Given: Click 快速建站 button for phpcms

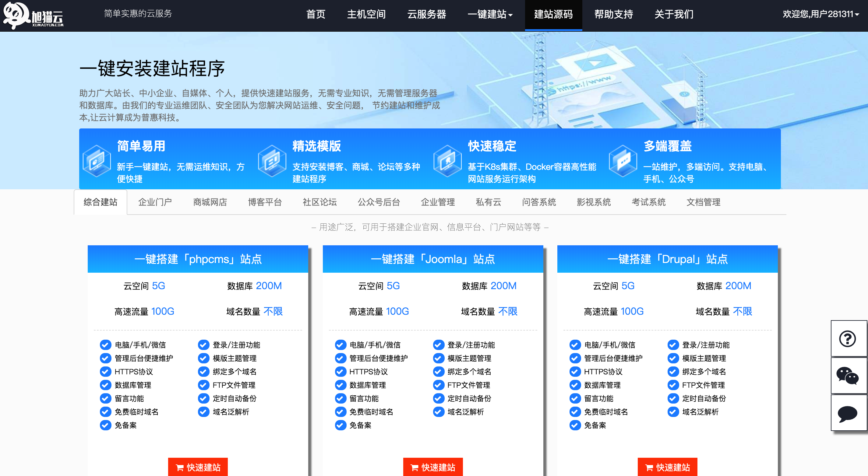Looking at the screenshot, I should 198,467.
